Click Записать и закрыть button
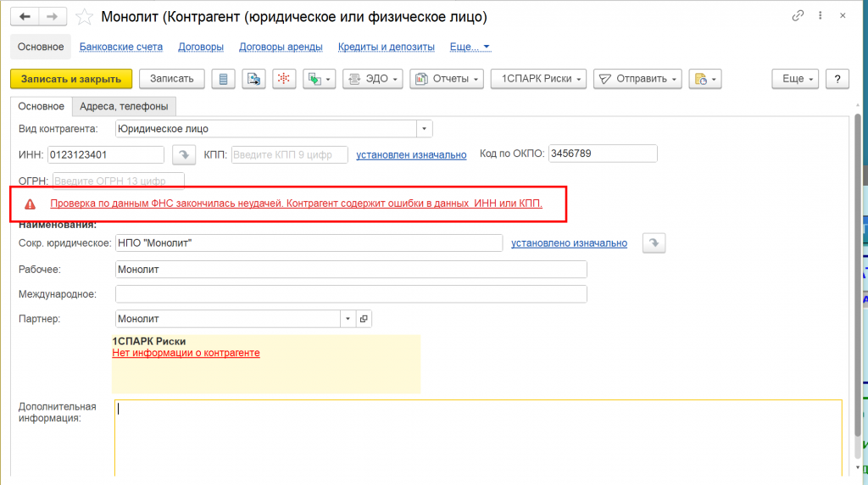The image size is (868, 485). pyautogui.click(x=71, y=79)
